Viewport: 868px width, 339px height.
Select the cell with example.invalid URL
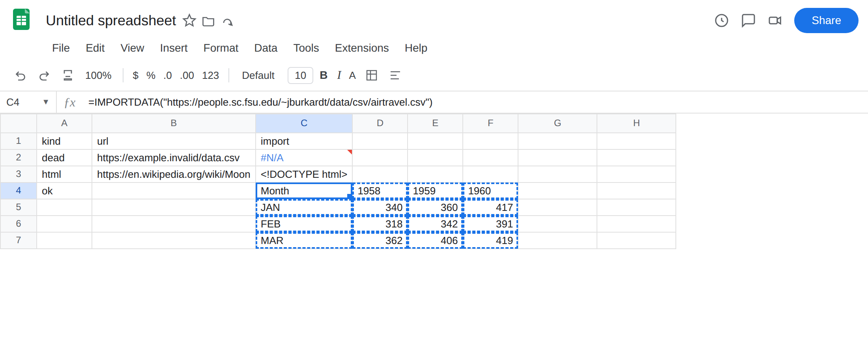pyautogui.click(x=174, y=158)
